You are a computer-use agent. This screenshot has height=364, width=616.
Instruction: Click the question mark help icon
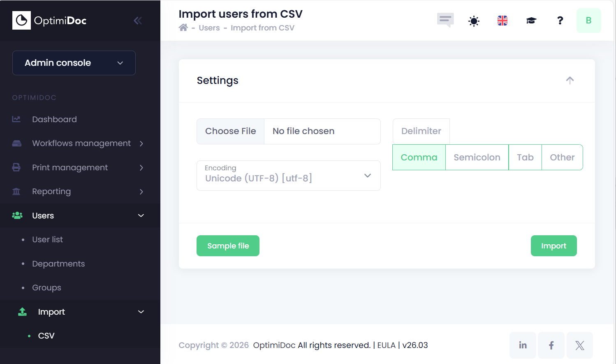click(x=560, y=21)
